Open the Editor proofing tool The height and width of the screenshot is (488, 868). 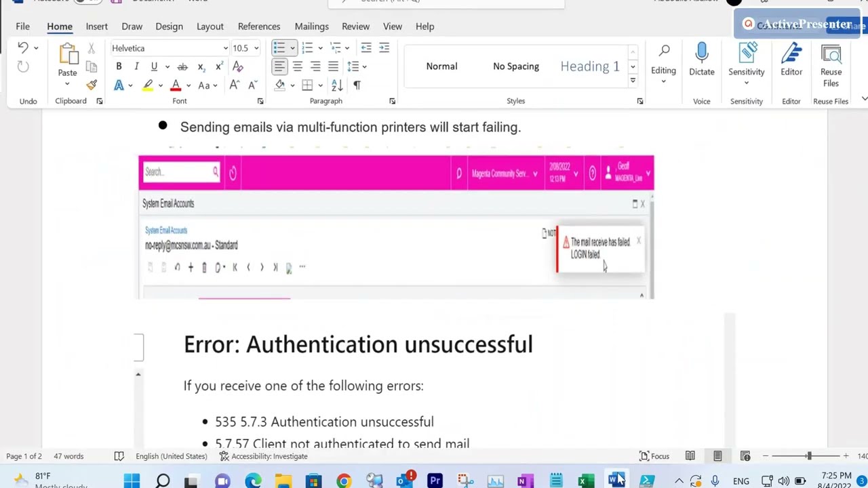tap(791, 60)
